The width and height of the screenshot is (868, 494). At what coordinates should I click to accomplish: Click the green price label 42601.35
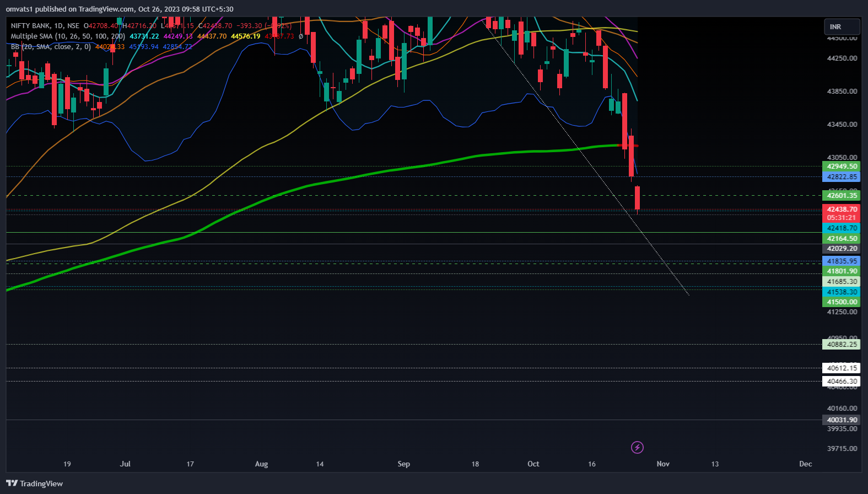coord(842,196)
